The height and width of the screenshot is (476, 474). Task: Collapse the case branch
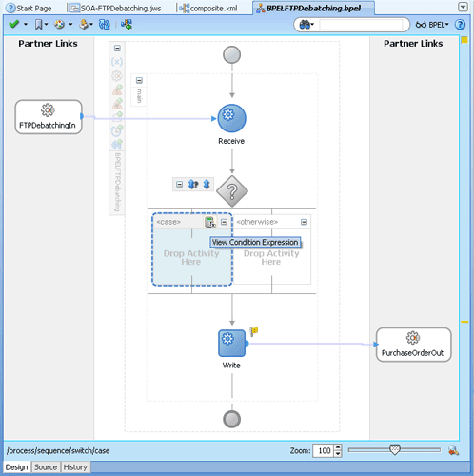click(x=224, y=222)
